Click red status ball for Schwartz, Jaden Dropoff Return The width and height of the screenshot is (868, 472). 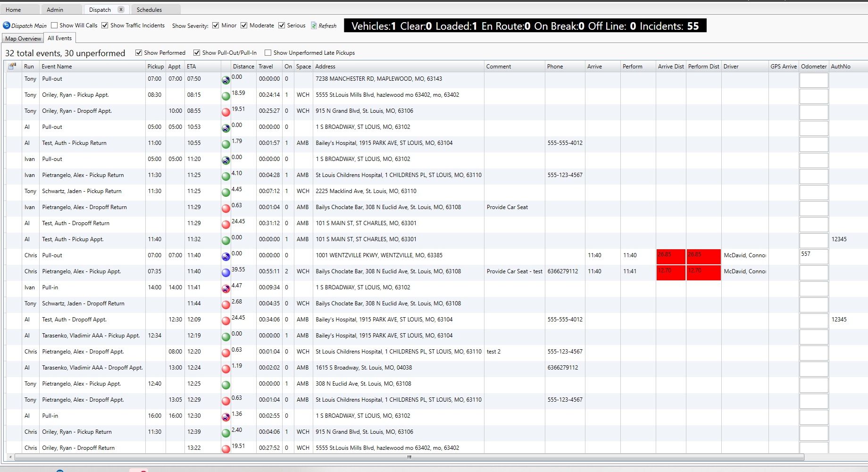[226, 305]
